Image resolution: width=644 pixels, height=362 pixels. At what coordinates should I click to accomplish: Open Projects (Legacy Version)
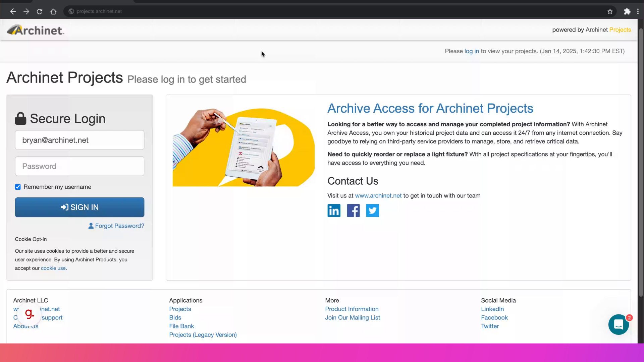coord(203,335)
